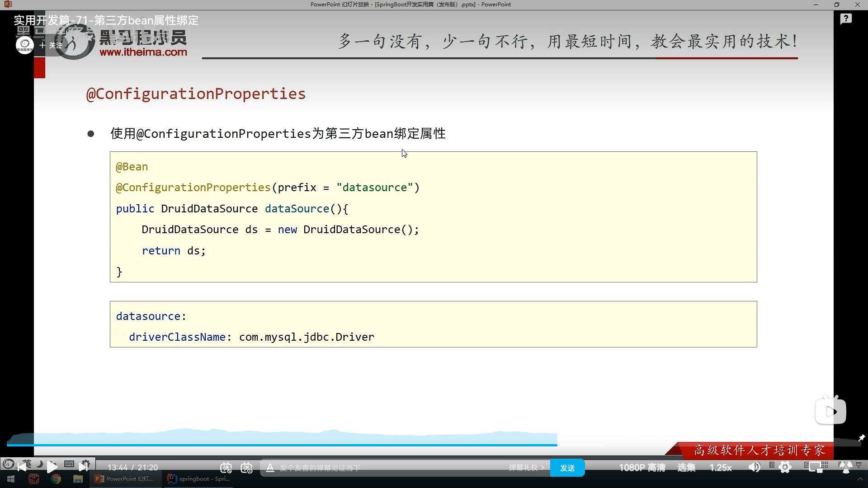The image size is (868, 488).
Task: Switch to springboot IntelliJ taskbar window
Action: click(199, 479)
